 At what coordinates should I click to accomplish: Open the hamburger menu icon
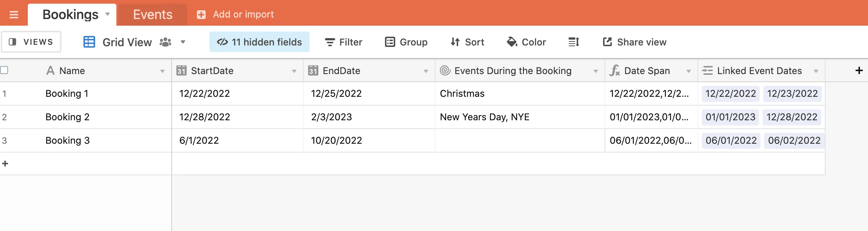coord(14,15)
